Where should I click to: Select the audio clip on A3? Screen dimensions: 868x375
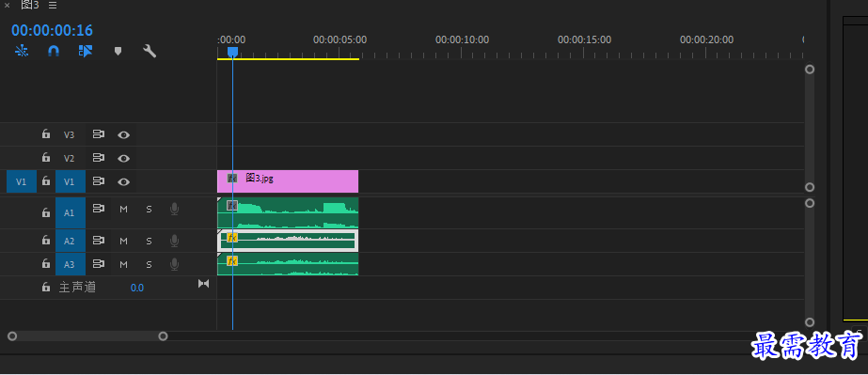pos(288,264)
